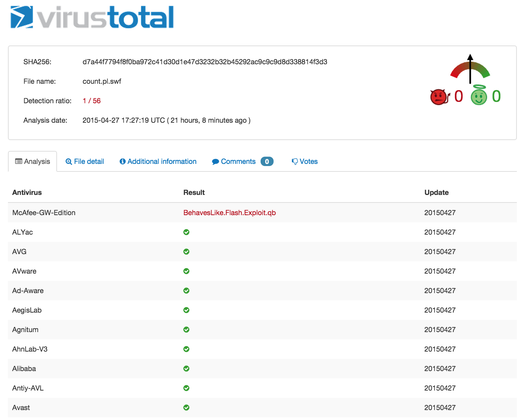Open the Comments tab
Image resolution: width=532 pixels, height=418 pixels.
243,161
